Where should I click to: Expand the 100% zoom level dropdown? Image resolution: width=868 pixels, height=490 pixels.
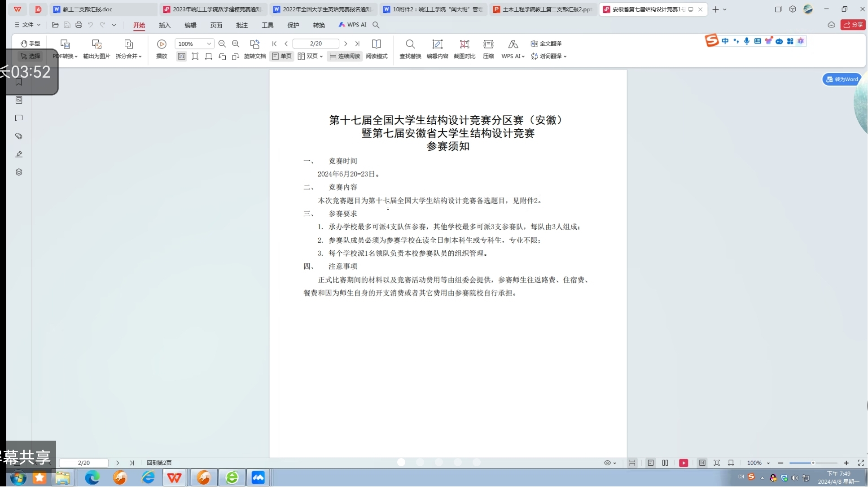tap(209, 44)
